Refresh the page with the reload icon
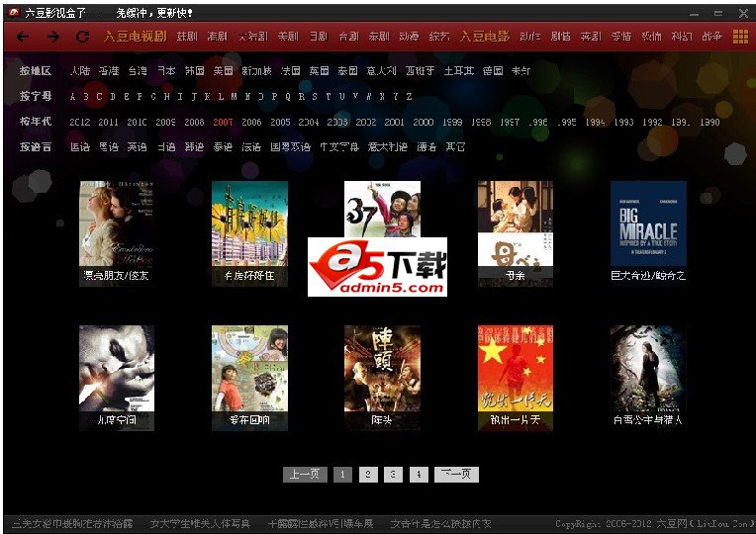 coord(82,37)
